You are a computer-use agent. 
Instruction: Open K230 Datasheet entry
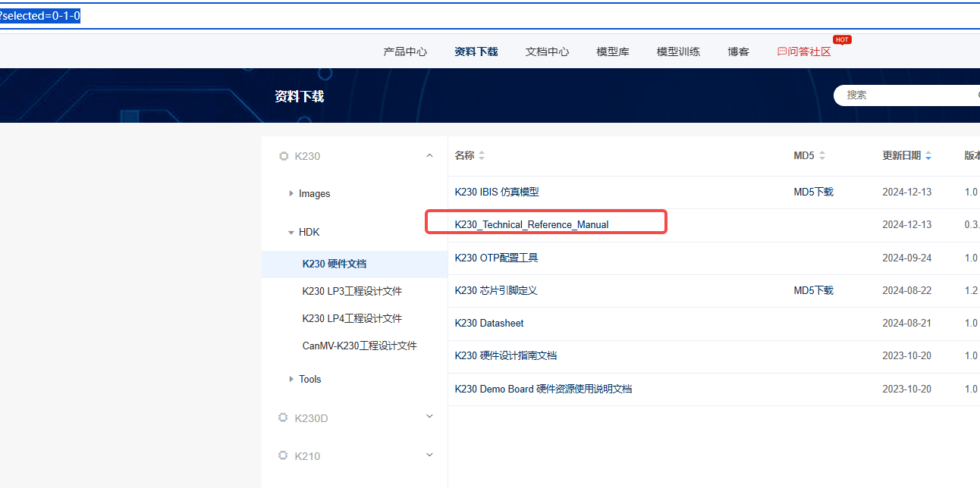pyautogui.click(x=489, y=323)
